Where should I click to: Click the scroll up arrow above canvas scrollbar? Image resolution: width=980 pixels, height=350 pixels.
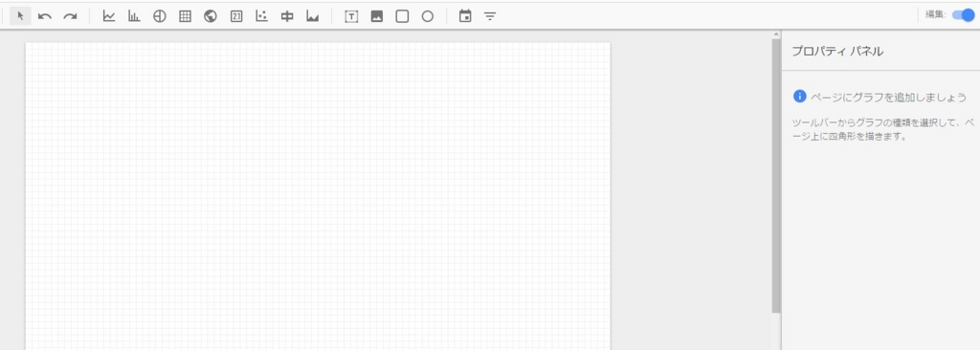click(x=776, y=33)
